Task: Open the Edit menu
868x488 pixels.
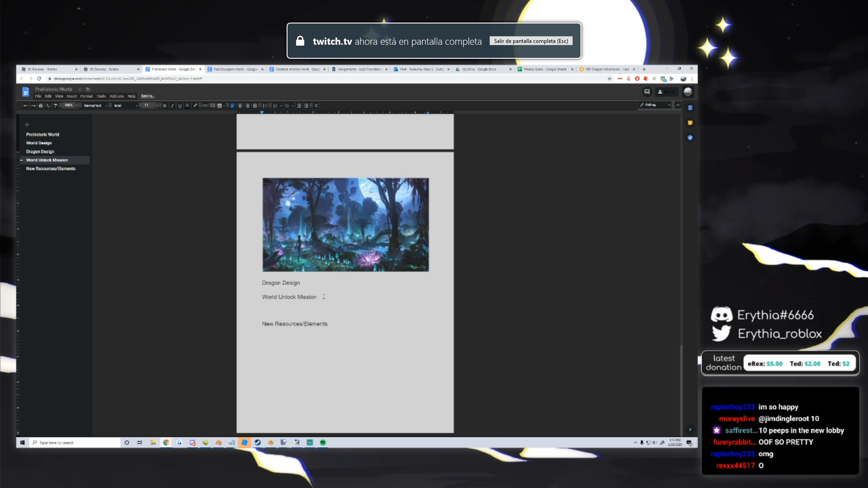Action: 48,96
